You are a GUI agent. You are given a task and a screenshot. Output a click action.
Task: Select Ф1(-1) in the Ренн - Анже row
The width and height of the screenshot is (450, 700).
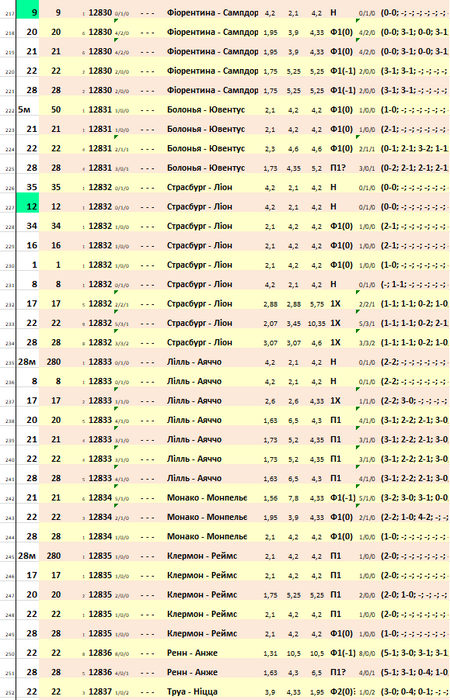342,653
